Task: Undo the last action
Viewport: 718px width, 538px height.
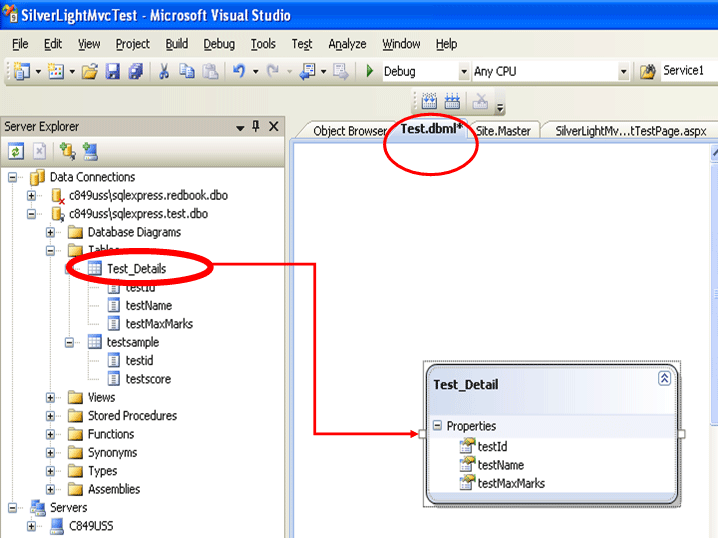Action: click(x=239, y=71)
